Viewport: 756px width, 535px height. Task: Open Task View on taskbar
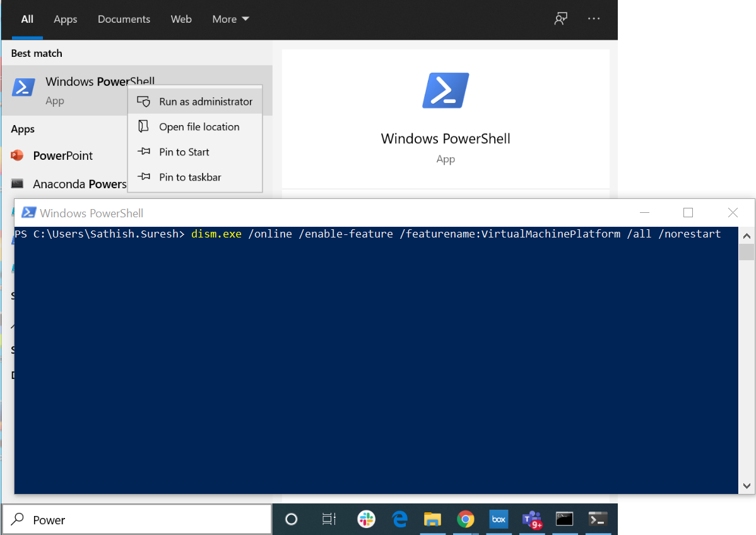coord(329,519)
